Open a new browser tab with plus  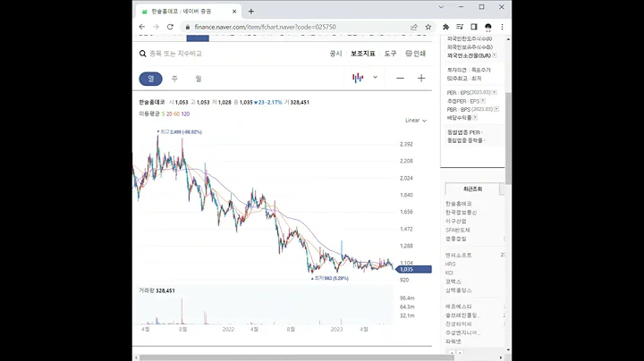(x=251, y=12)
